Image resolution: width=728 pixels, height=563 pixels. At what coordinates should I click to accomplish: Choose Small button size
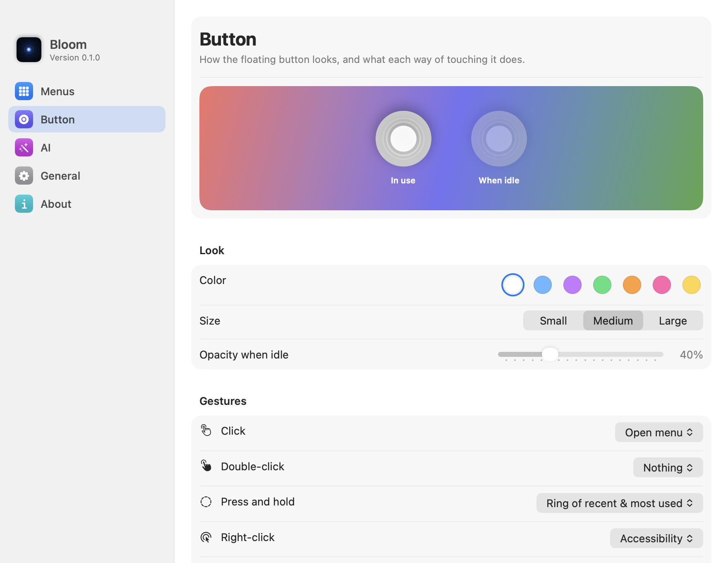[553, 320]
